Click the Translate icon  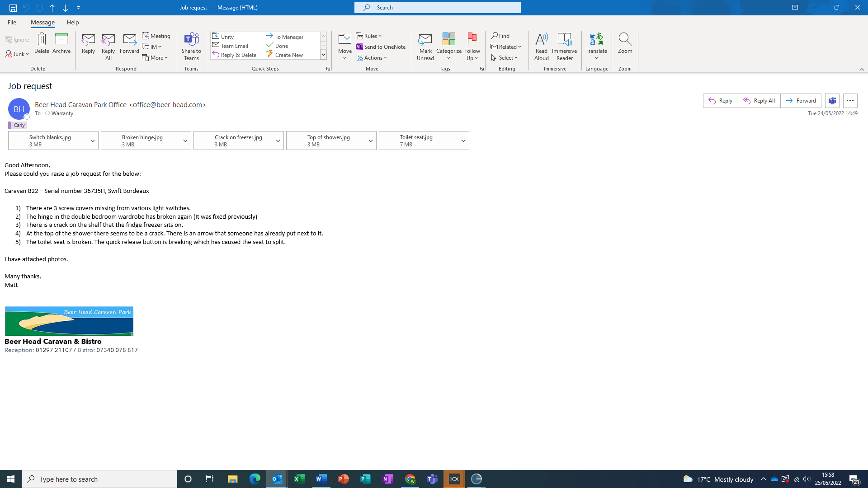[596, 39]
